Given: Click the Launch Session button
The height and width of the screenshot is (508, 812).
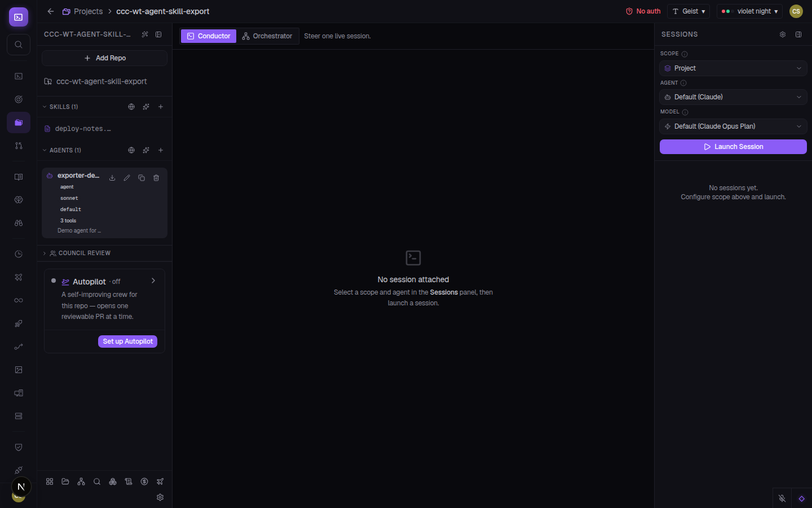Looking at the screenshot, I should click(733, 147).
